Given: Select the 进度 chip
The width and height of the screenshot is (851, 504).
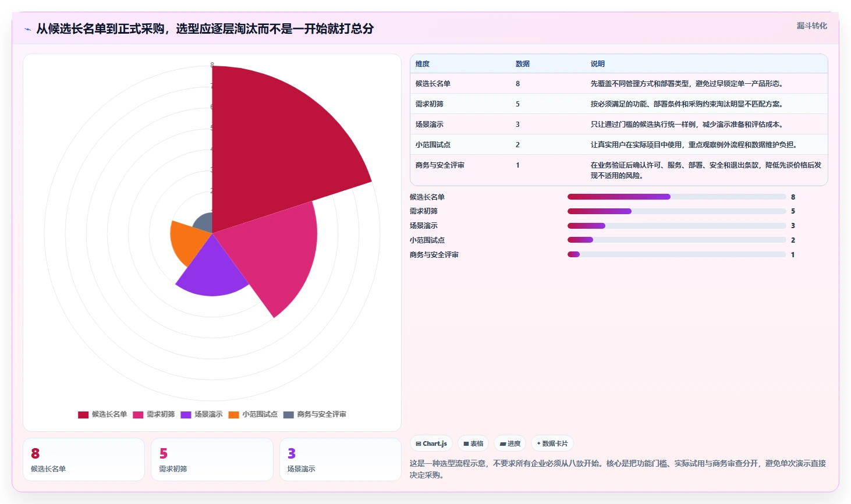Looking at the screenshot, I should click(510, 443).
